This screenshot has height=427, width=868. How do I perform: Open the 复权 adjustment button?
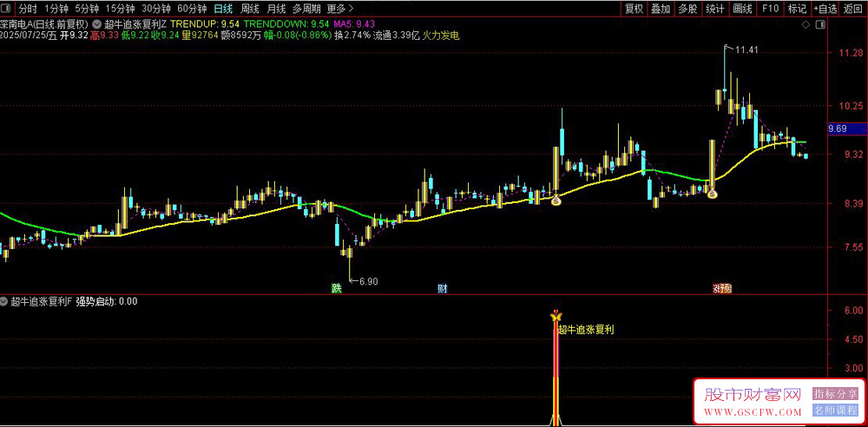click(634, 9)
